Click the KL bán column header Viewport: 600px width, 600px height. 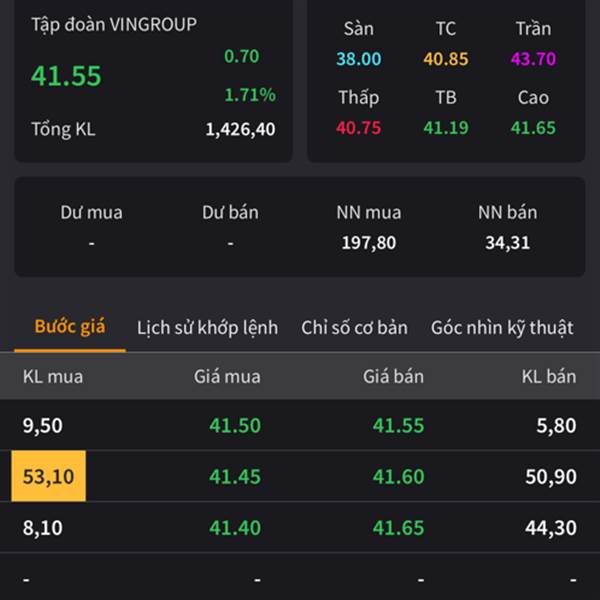549,377
